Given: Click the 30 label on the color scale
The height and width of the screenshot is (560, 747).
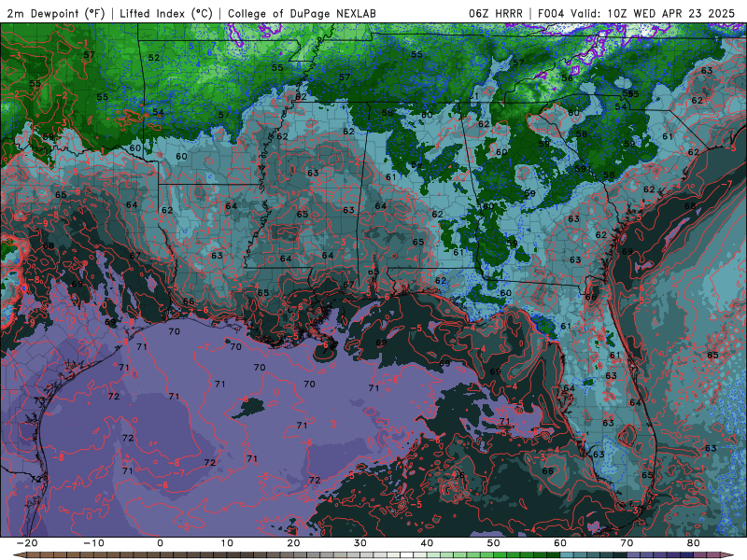Looking at the screenshot, I should point(360,543).
